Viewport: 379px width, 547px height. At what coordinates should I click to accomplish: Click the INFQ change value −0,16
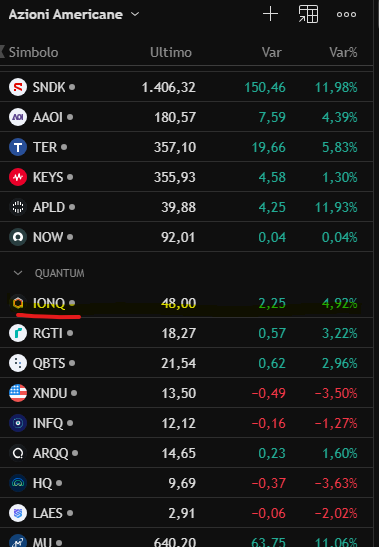(268, 423)
